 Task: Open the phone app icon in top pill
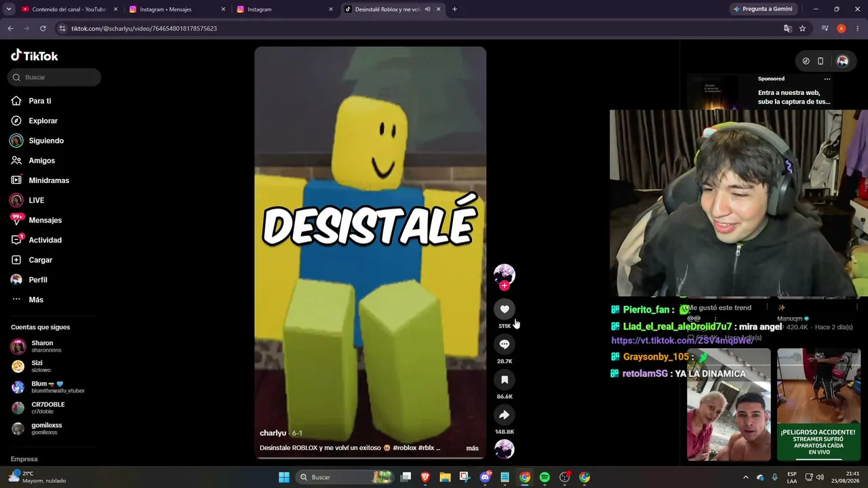(x=821, y=61)
